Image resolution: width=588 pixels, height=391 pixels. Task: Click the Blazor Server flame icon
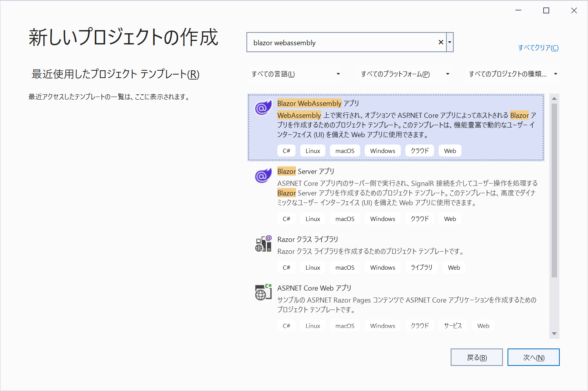263,176
